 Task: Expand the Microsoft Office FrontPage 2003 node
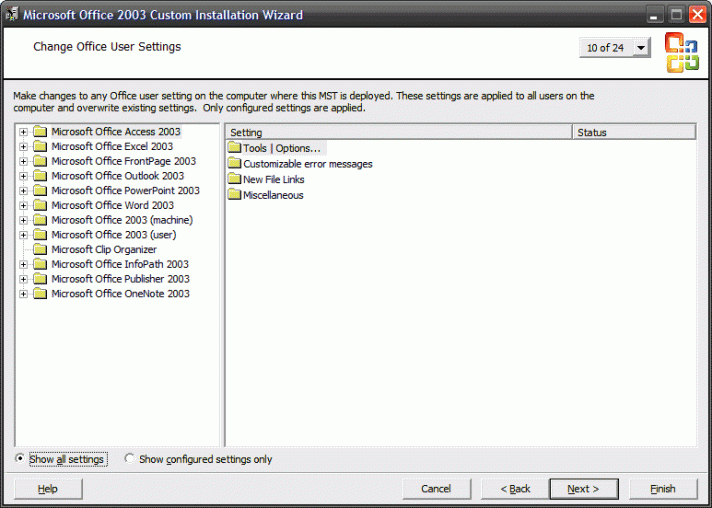(x=23, y=162)
